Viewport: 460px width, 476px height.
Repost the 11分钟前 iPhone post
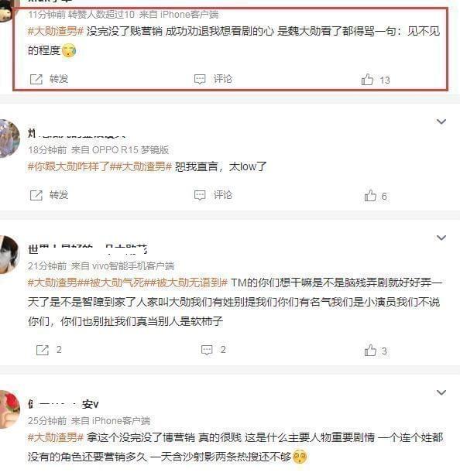49,79
